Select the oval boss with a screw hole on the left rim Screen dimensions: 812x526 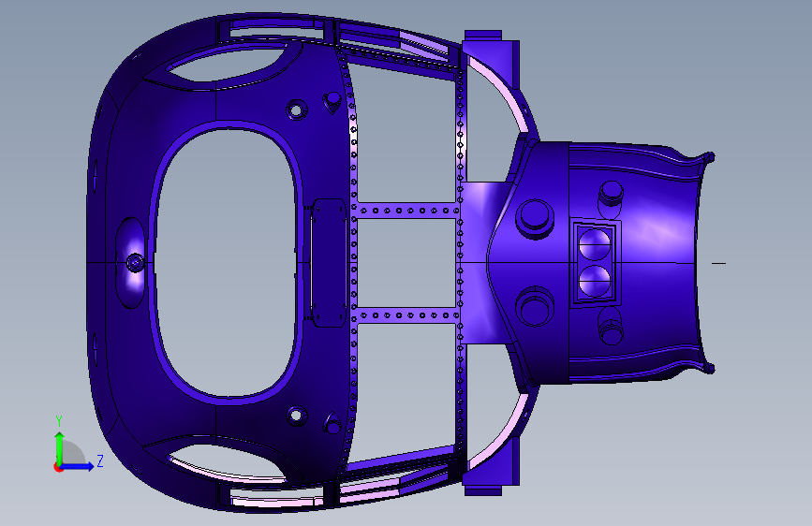(x=130, y=262)
